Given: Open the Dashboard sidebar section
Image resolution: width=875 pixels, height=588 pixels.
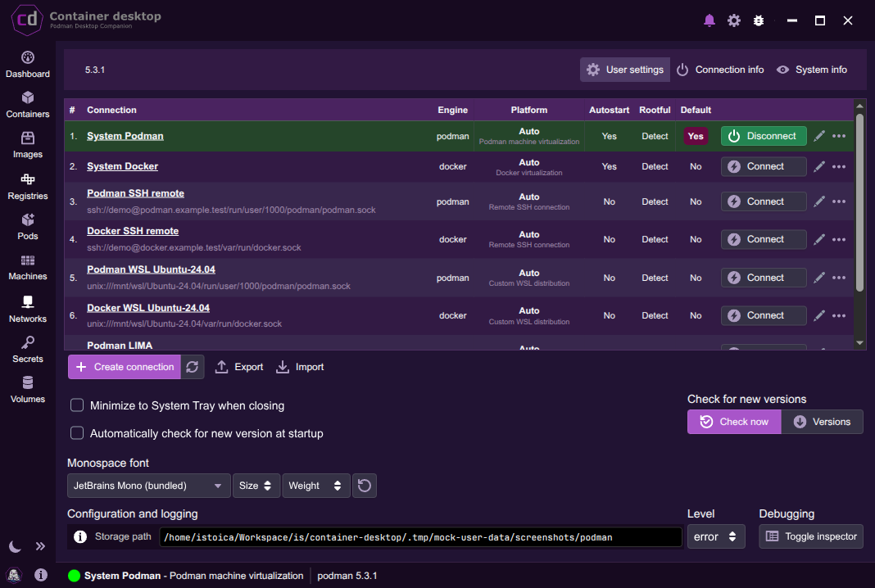Looking at the screenshot, I should coord(27,65).
